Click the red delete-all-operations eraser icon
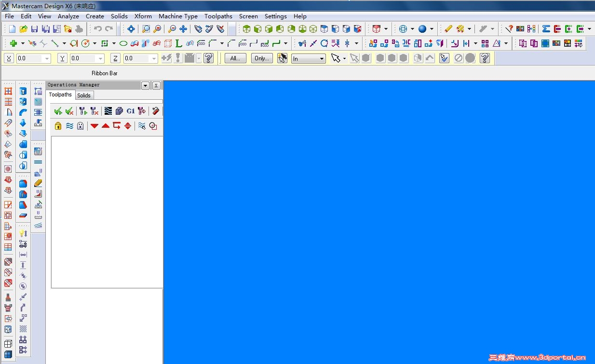The height and width of the screenshot is (364, 595). point(155,111)
